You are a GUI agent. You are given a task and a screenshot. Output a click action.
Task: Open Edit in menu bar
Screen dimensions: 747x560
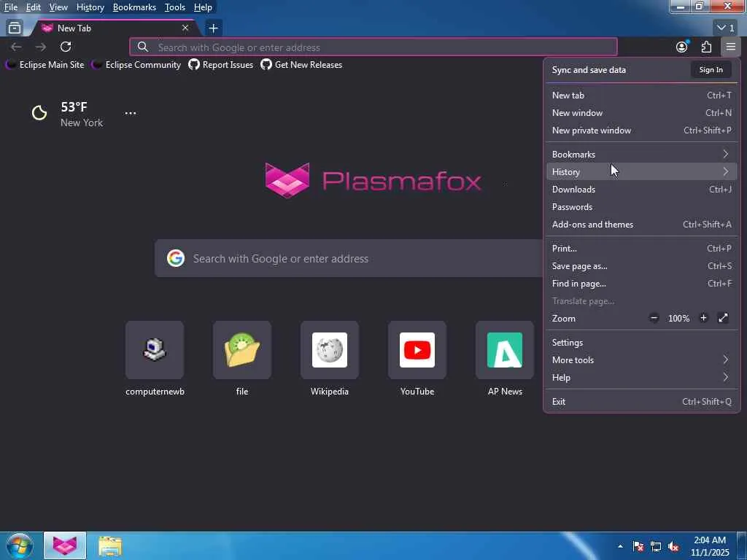tap(34, 7)
